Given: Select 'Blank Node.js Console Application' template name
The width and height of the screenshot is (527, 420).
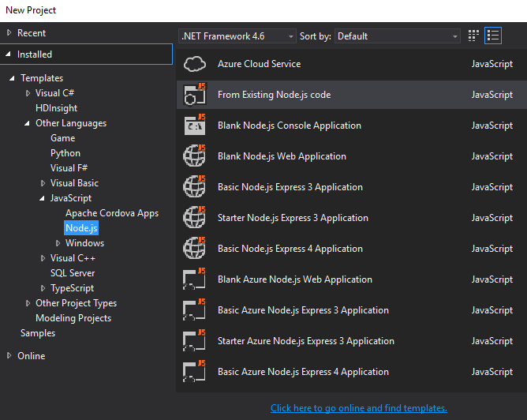Looking at the screenshot, I should (290, 126).
